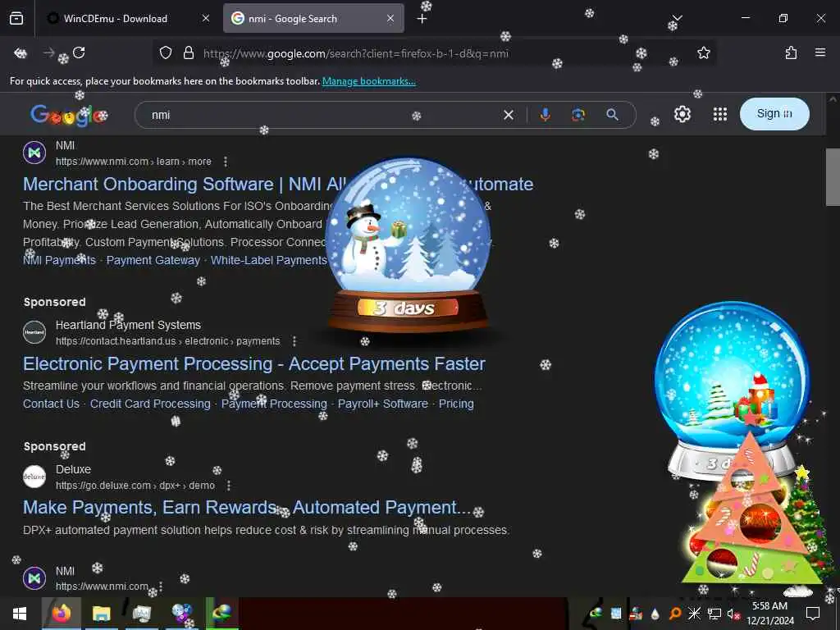Open the network tray icon
840x630 pixels.
click(714, 614)
